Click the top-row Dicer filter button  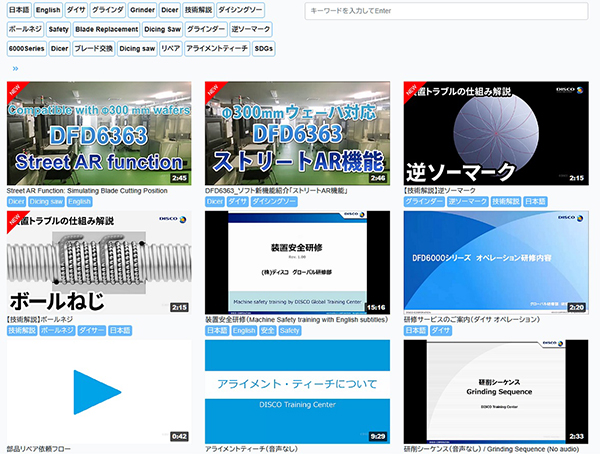(x=170, y=10)
